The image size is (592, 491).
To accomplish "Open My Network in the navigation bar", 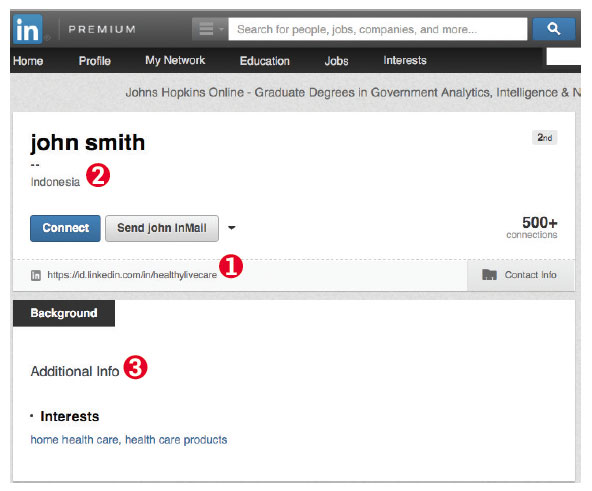I will point(175,60).
